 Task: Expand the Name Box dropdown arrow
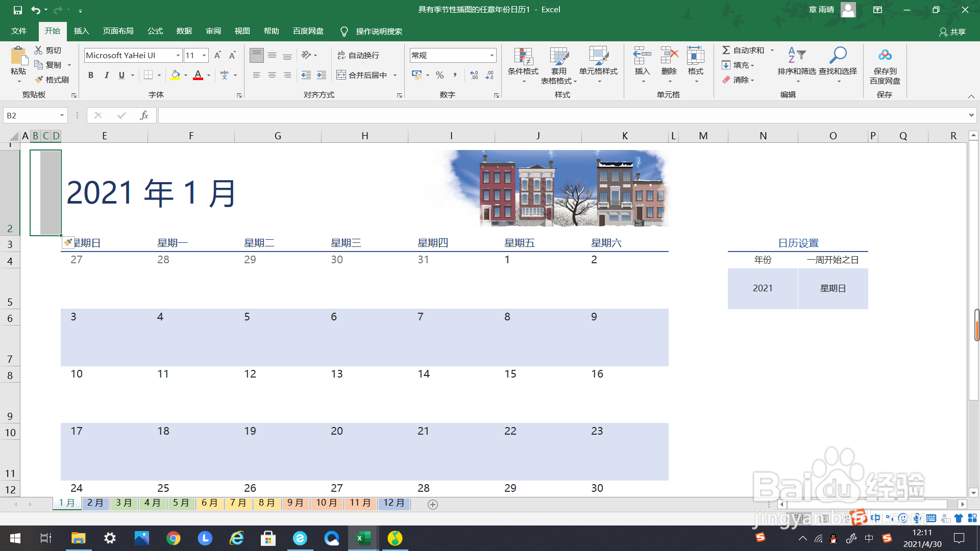point(62,115)
